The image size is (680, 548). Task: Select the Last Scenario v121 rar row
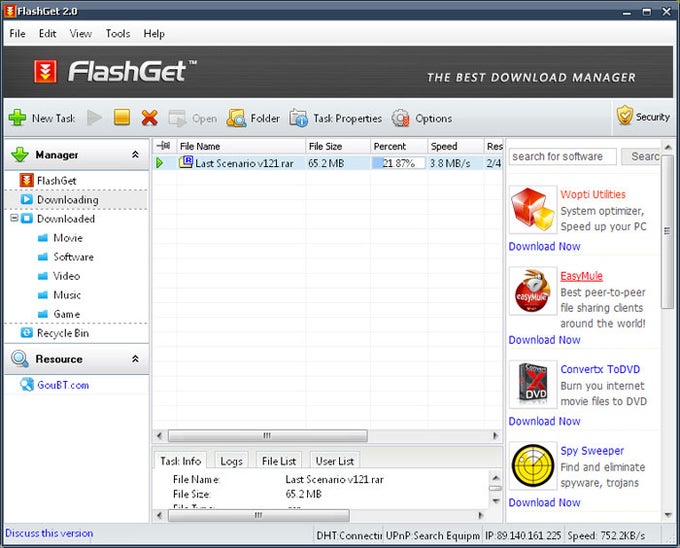point(327,163)
